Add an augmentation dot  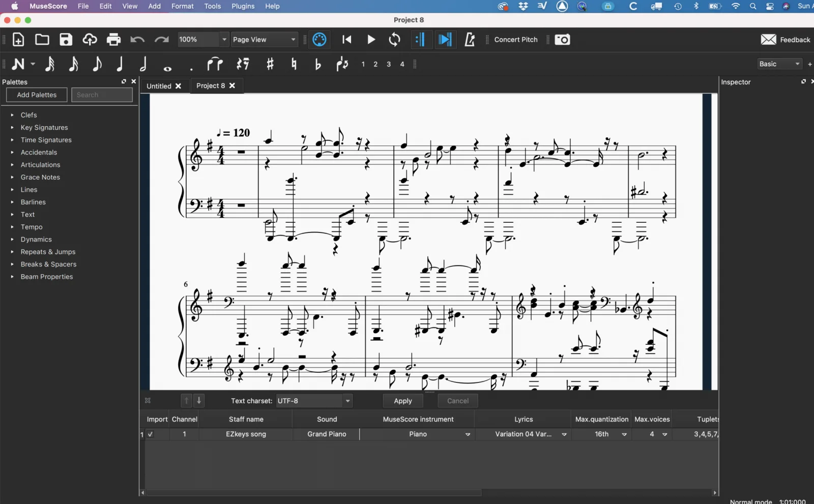(x=191, y=69)
